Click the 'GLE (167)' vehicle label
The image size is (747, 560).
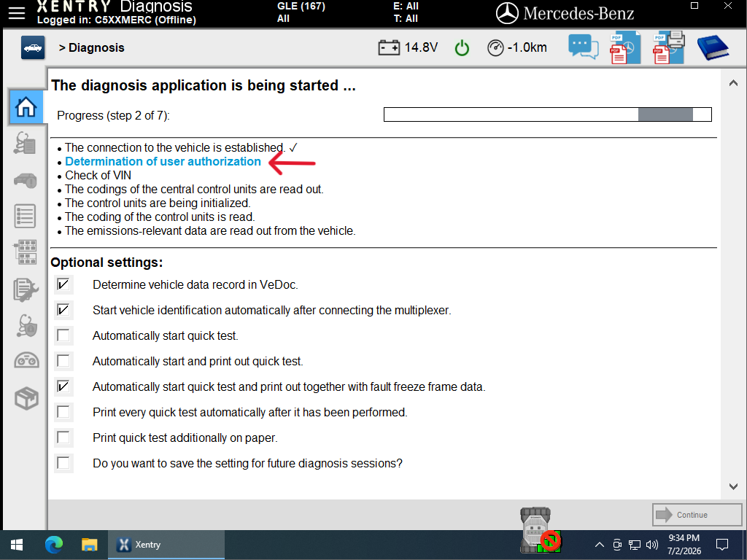pyautogui.click(x=301, y=6)
